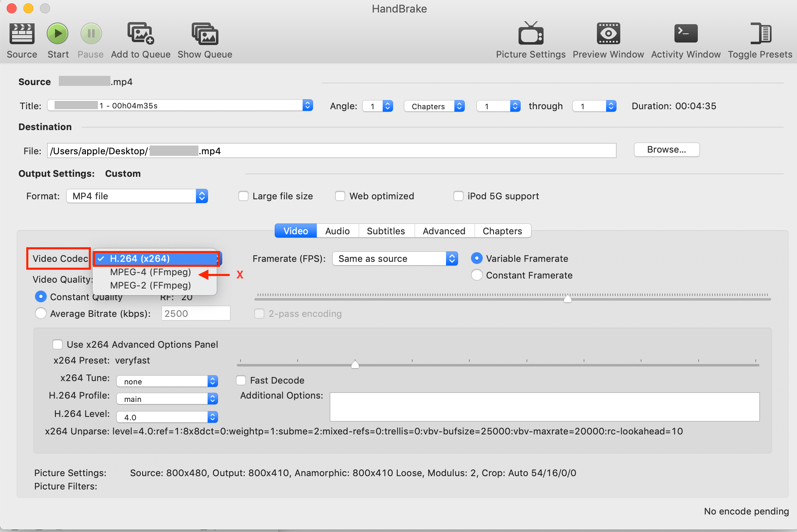
Task: Switch to the Subtitles tab
Action: click(x=386, y=231)
